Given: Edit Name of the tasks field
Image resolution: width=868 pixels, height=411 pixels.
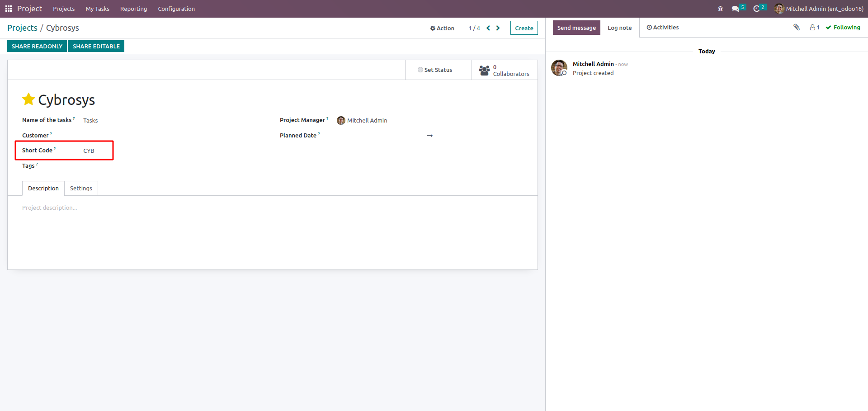Looking at the screenshot, I should (x=174, y=120).
